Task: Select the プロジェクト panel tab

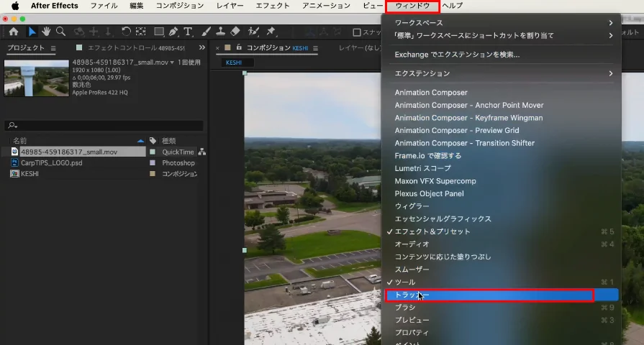Action: point(26,48)
